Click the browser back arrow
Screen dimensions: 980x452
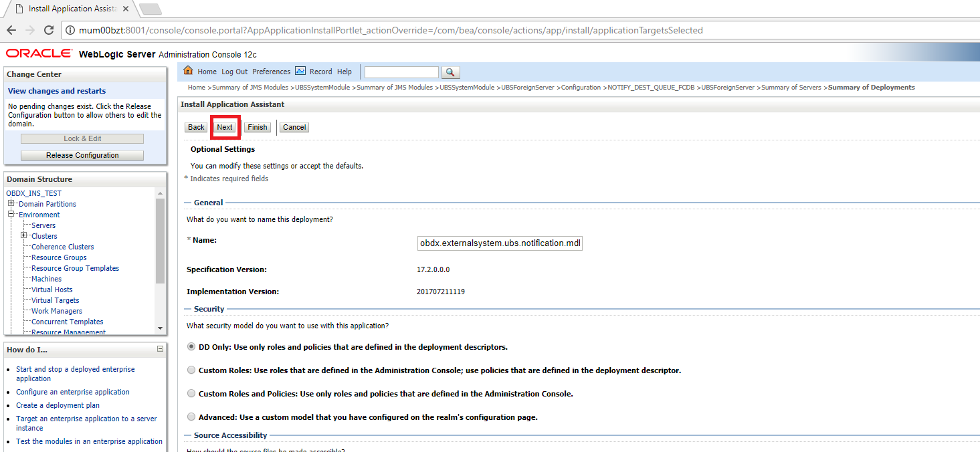[x=11, y=30]
